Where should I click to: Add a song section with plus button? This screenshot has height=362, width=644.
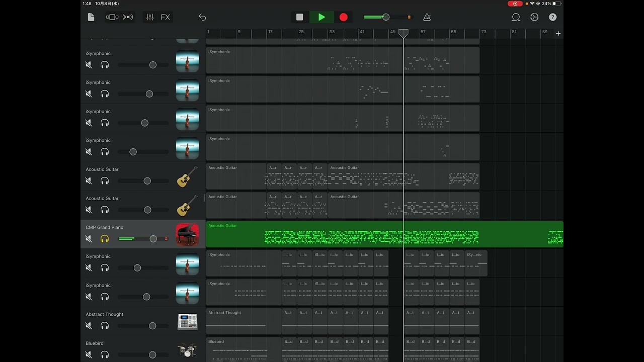coord(558,33)
